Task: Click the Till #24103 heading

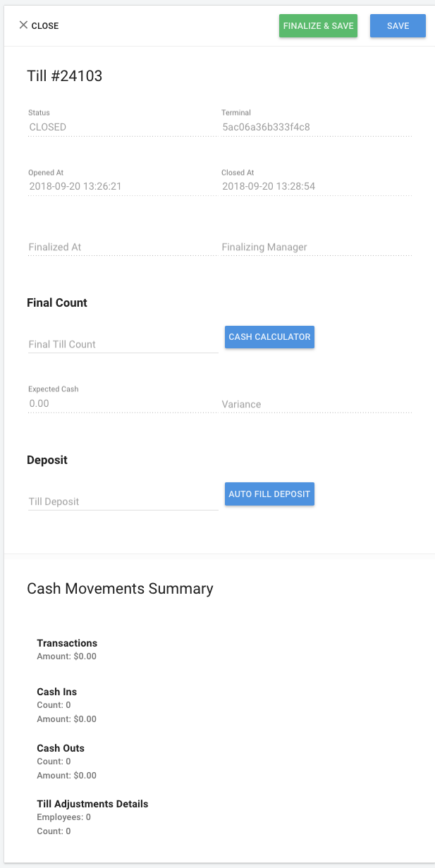Action: click(x=64, y=76)
